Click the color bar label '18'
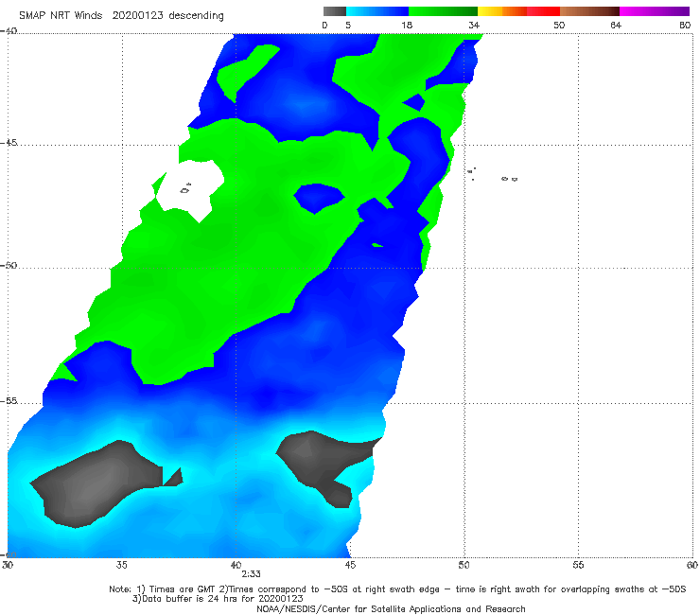This screenshot has width=700, height=615. click(407, 25)
